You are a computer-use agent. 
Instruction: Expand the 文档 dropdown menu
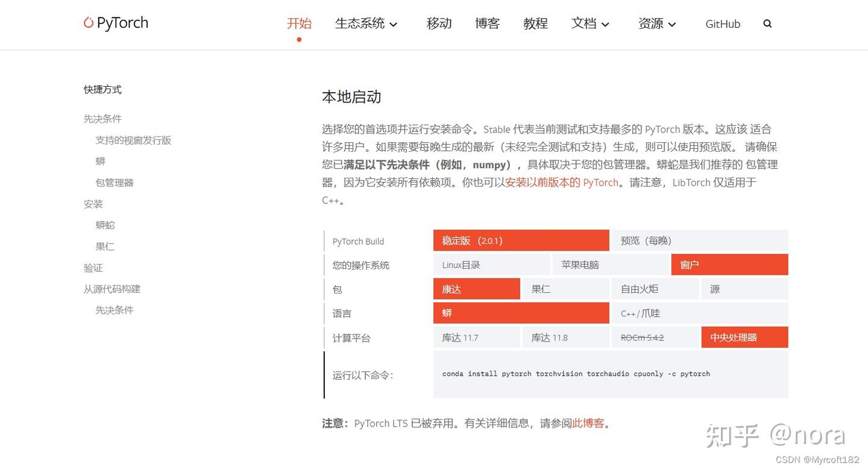tap(590, 24)
